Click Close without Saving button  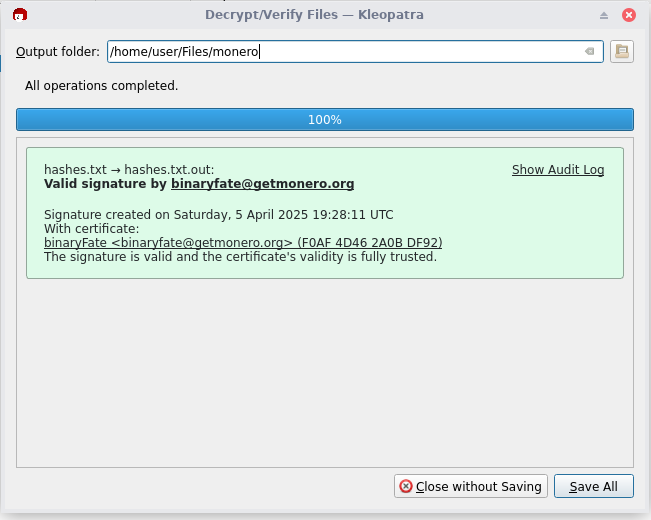pyautogui.click(x=470, y=486)
